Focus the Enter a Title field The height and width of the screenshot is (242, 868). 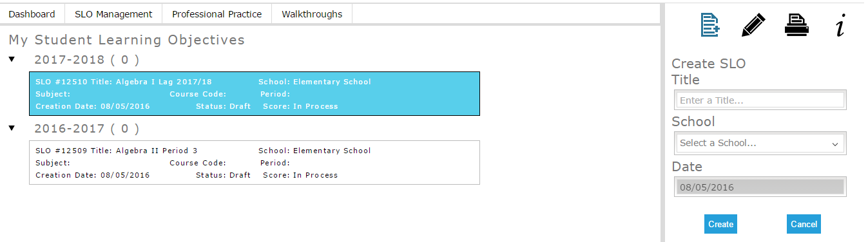(x=760, y=100)
